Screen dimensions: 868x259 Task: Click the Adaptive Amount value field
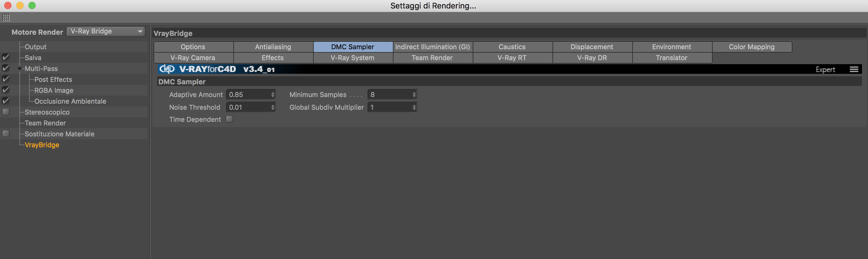click(x=249, y=95)
